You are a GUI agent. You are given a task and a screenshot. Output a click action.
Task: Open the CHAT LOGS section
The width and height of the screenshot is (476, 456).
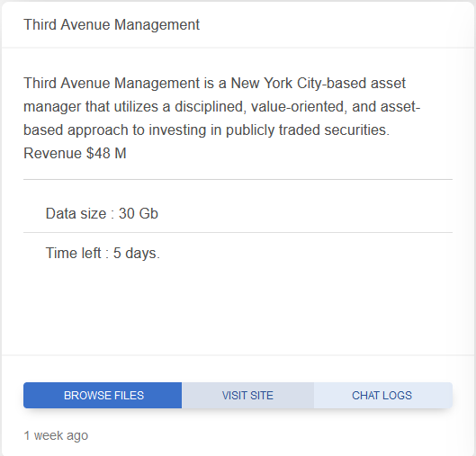click(383, 396)
